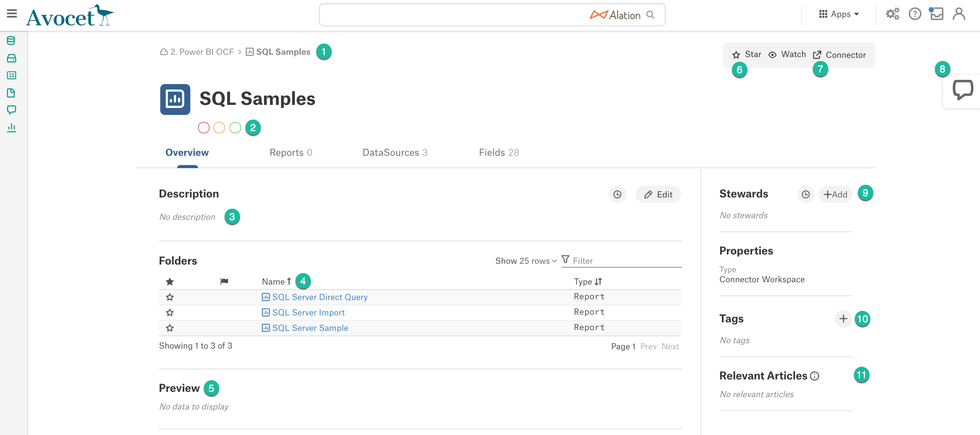The image size is (980, 435).
Task: Watch the SQL Samples workspace
Action: tap(787, 54)
